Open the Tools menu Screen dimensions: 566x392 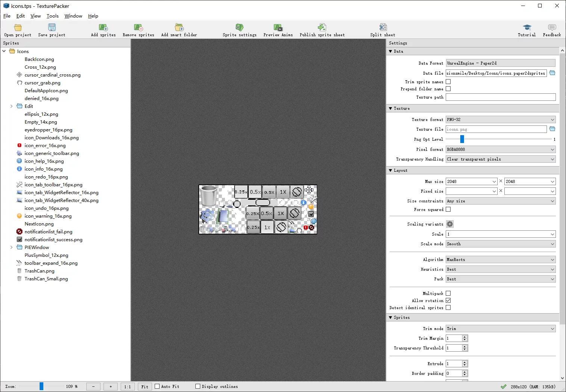point(52,16)
